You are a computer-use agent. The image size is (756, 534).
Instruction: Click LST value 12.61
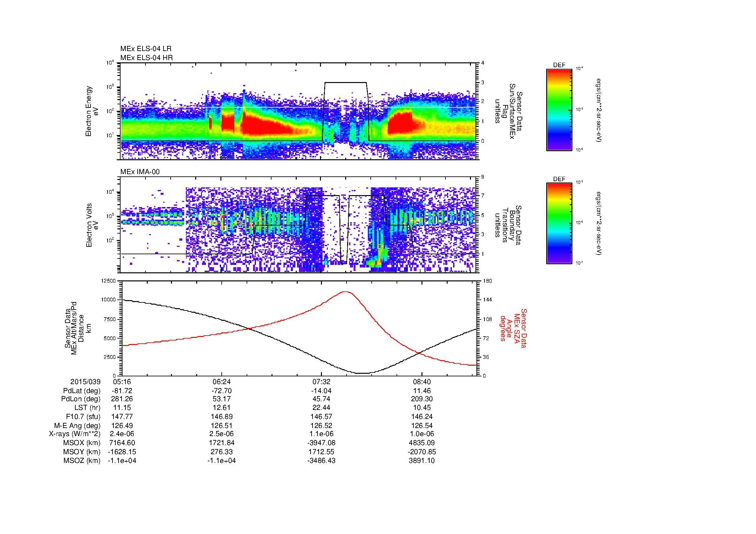[222, 408]
